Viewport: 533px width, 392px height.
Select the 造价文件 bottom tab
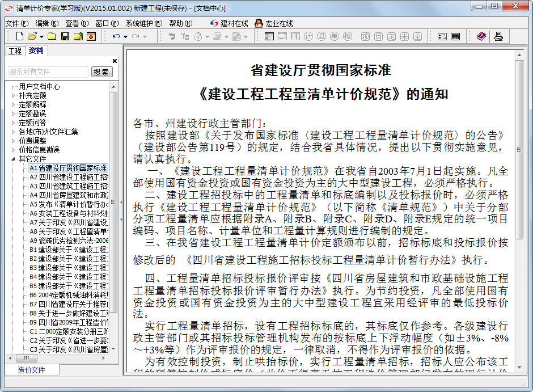point(31,370)
